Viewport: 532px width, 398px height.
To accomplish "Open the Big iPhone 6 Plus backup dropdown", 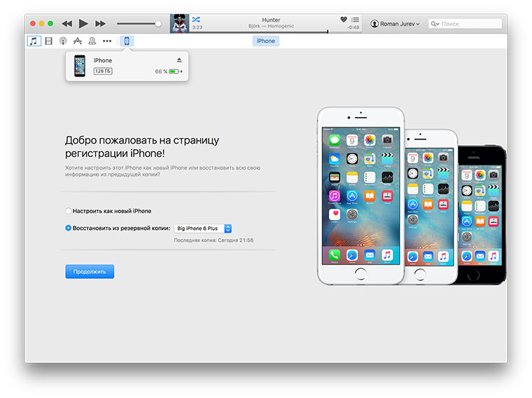I will point(203,228).
